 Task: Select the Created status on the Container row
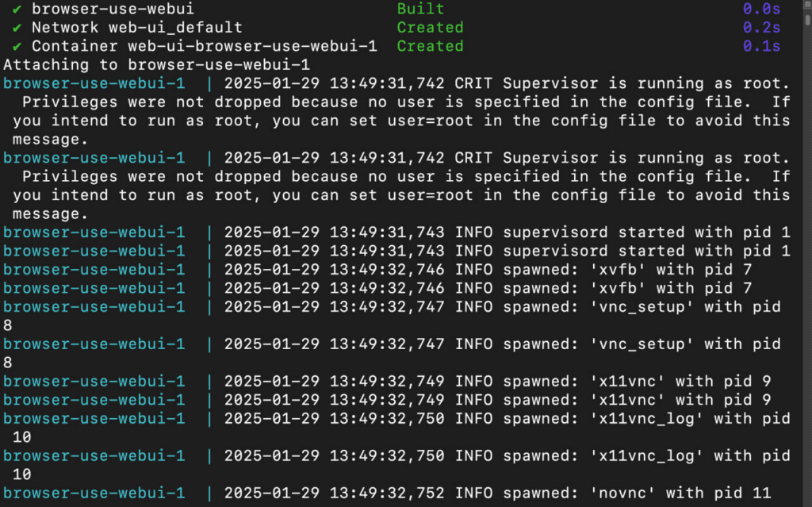click(430, 46)
